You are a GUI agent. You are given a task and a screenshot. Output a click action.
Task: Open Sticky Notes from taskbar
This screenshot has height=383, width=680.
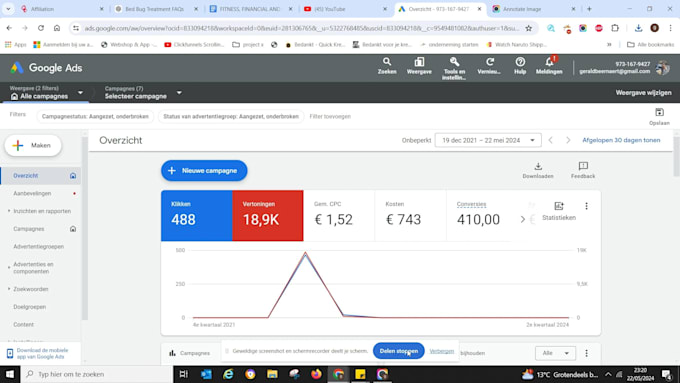pos(360,374)
